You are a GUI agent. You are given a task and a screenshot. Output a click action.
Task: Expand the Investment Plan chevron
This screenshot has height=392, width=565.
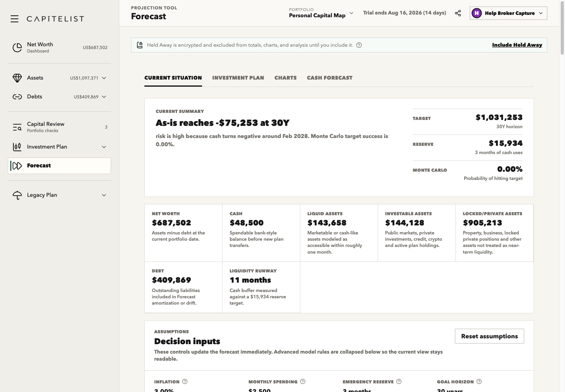point(104,147)
